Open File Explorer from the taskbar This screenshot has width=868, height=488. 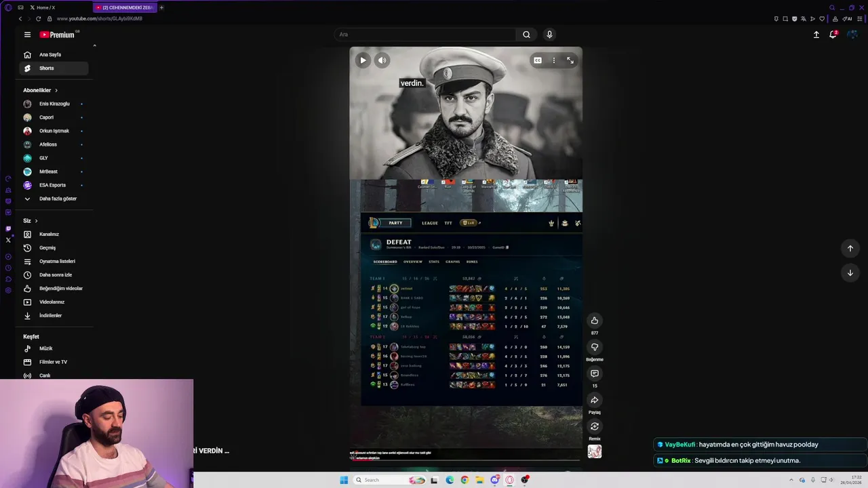(479, 480)
